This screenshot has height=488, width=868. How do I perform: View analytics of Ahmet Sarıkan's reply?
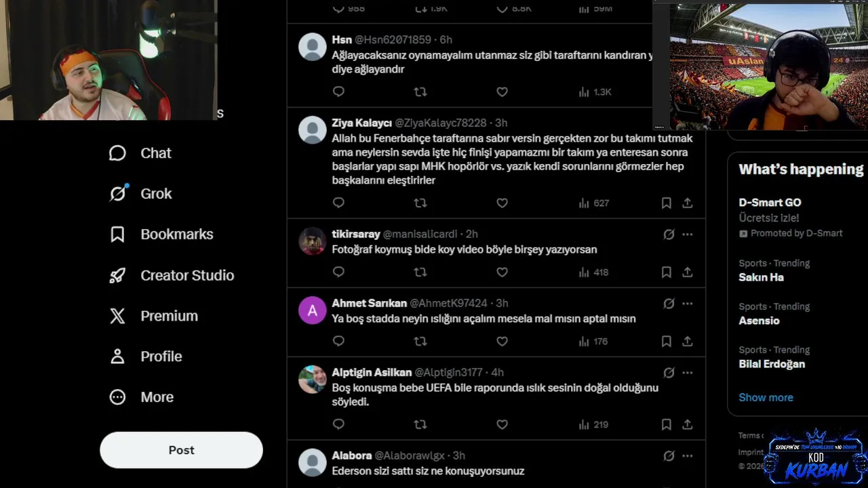593,341
